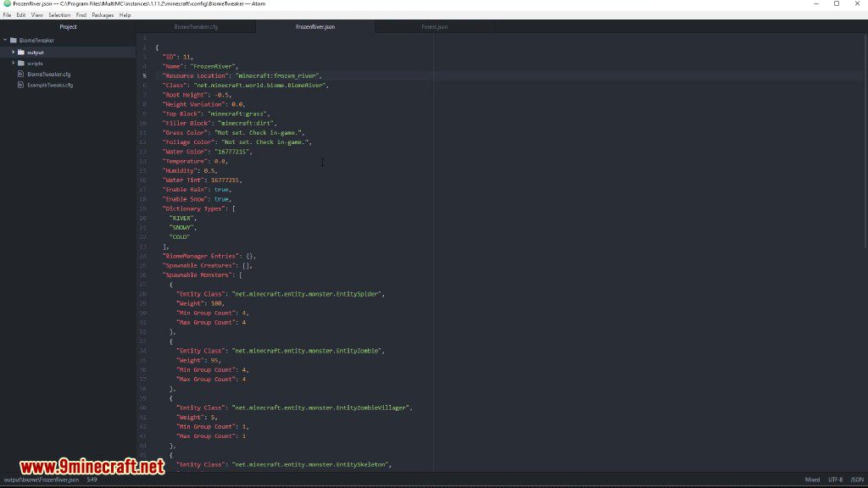The width and height of the screenshot is (868, 488).
Task: Click the ExampleTweaks.cfg file icon
Action: 21,85
